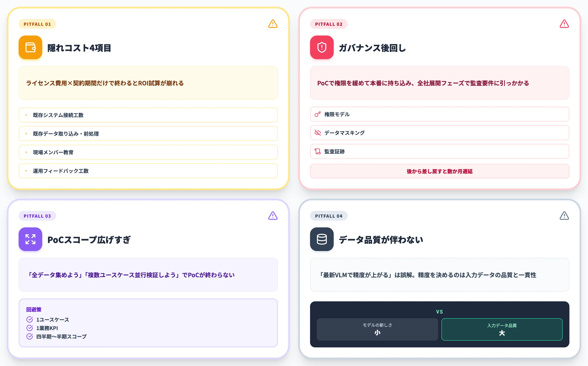Click the 後から差し戻すと数か月遅延 banner
The height and width of the screenshot is (366, 588).
[440, 171]
